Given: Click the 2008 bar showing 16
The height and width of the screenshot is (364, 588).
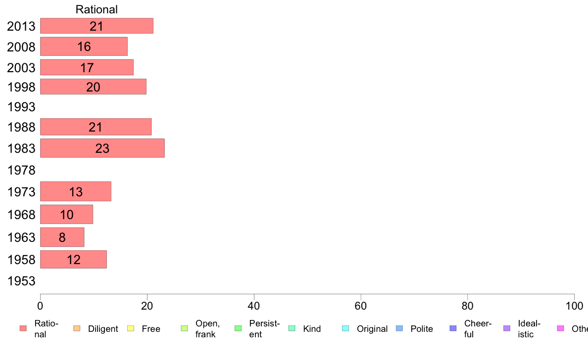Looking at the screenshot, I should tap(84, 46).
